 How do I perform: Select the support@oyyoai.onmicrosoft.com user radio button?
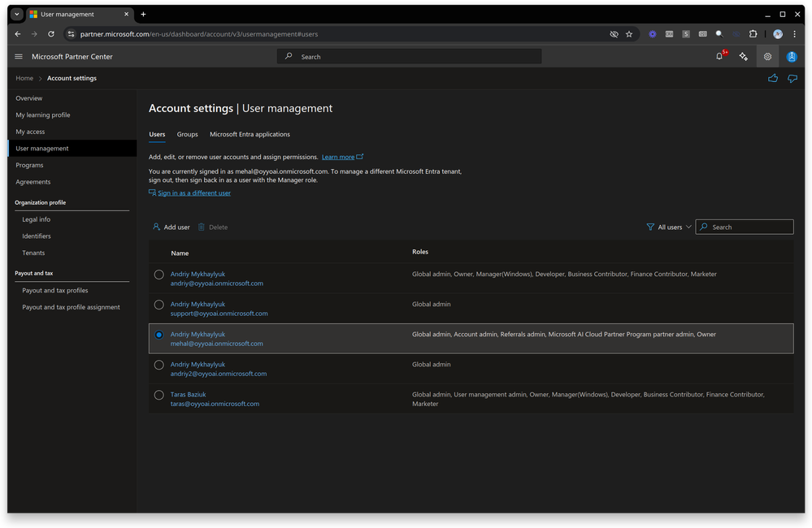click(159, 305)
